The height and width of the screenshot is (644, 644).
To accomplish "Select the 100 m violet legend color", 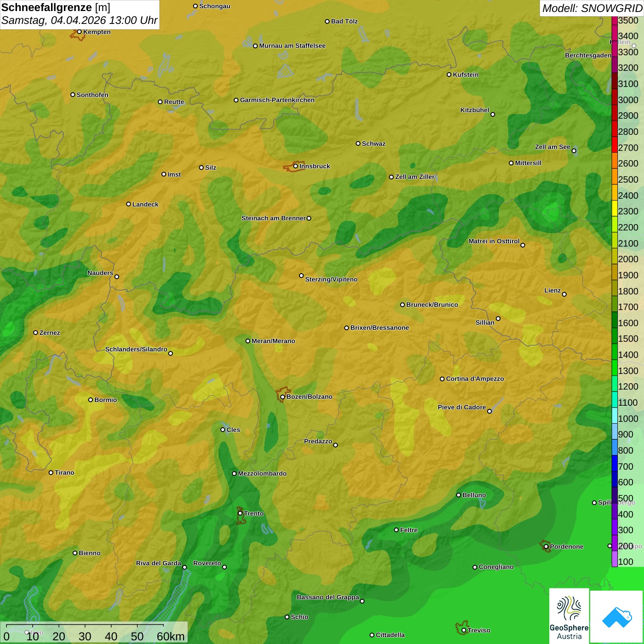I will point(615,559).
